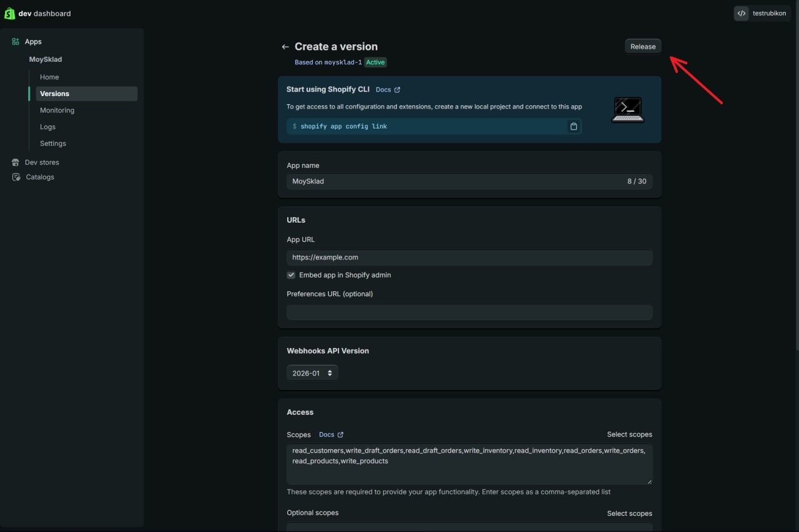
Task: Toggle Embed app in Shopify admin checkbox
Action: 291,275
